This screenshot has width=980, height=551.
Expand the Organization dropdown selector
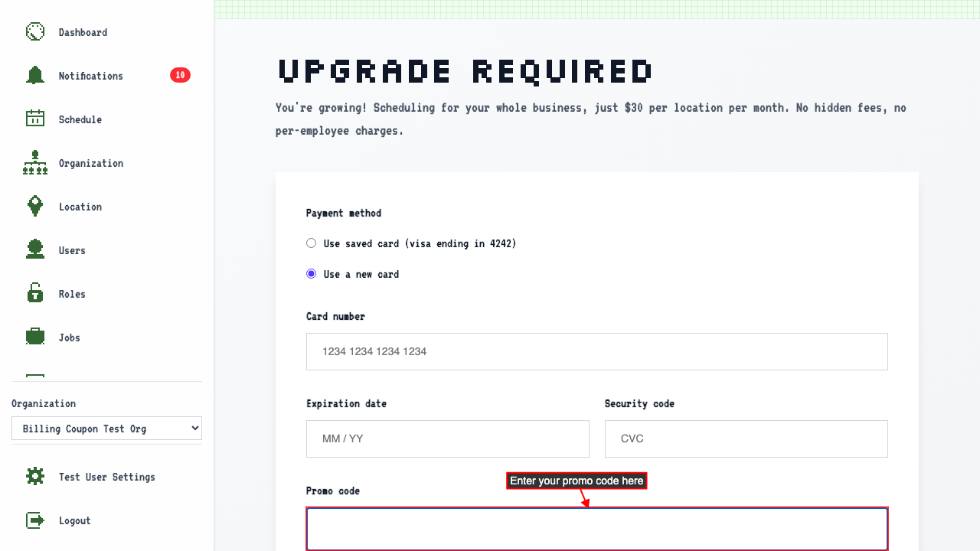[x=106, y=429]
